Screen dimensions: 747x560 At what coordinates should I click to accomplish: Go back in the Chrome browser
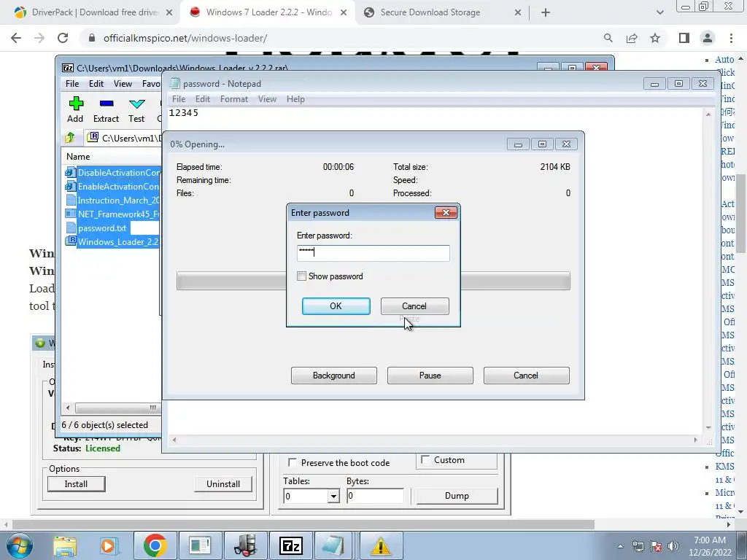pos(16,38)
